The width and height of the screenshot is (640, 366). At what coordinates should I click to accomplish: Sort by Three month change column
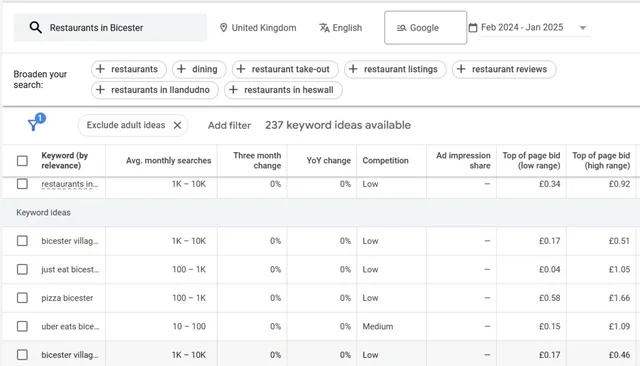pos(257,160)
